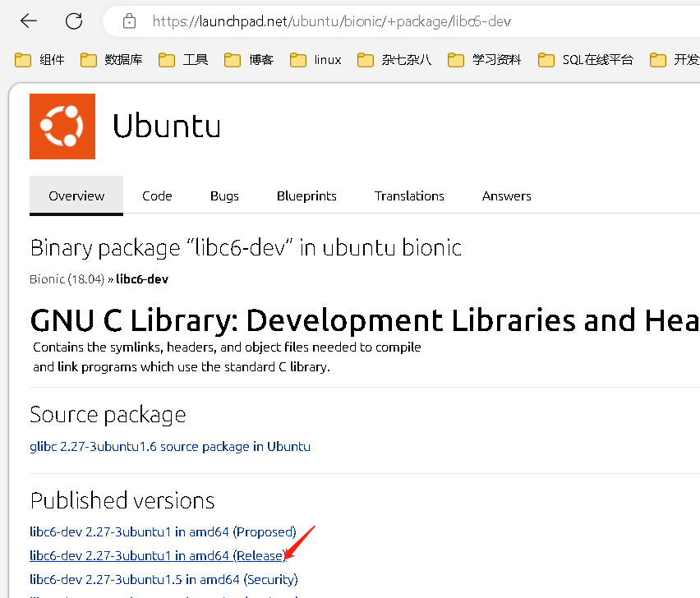Reload the page with refresh icon
This screenshot has height=598, width=700.
pyautogui.click(x=74, y=21)
